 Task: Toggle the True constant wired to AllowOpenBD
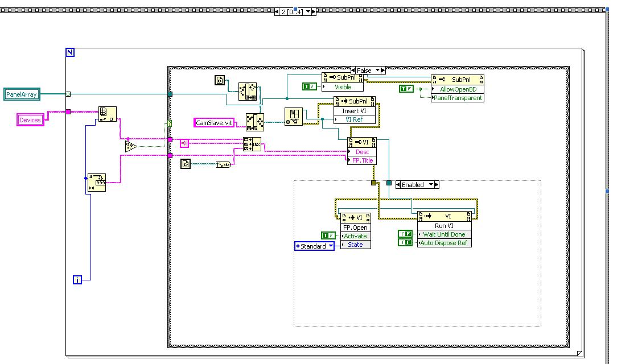click(x=406, y=89)
